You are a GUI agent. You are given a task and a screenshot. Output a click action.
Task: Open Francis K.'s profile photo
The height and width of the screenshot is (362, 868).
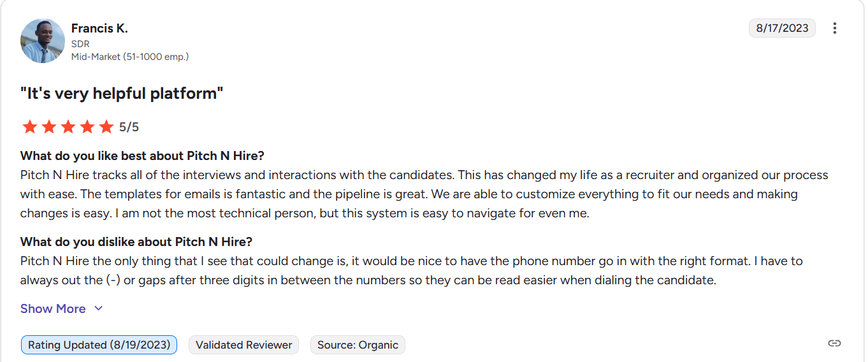(43, 41)
